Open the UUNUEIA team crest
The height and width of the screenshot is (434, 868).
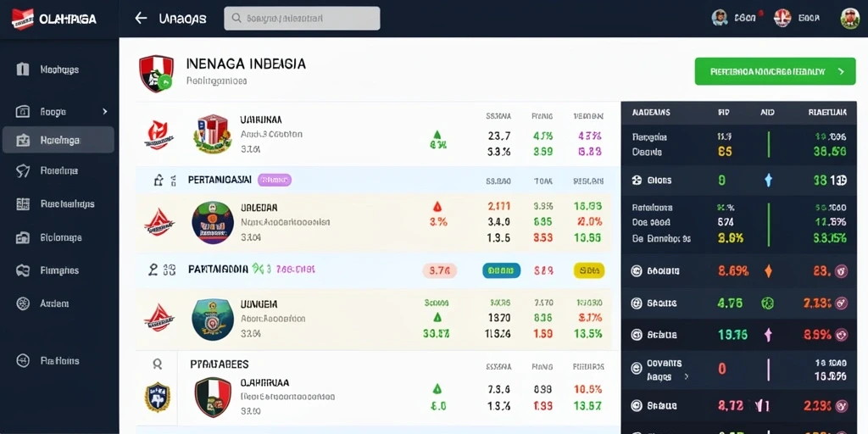click(213, 319)
